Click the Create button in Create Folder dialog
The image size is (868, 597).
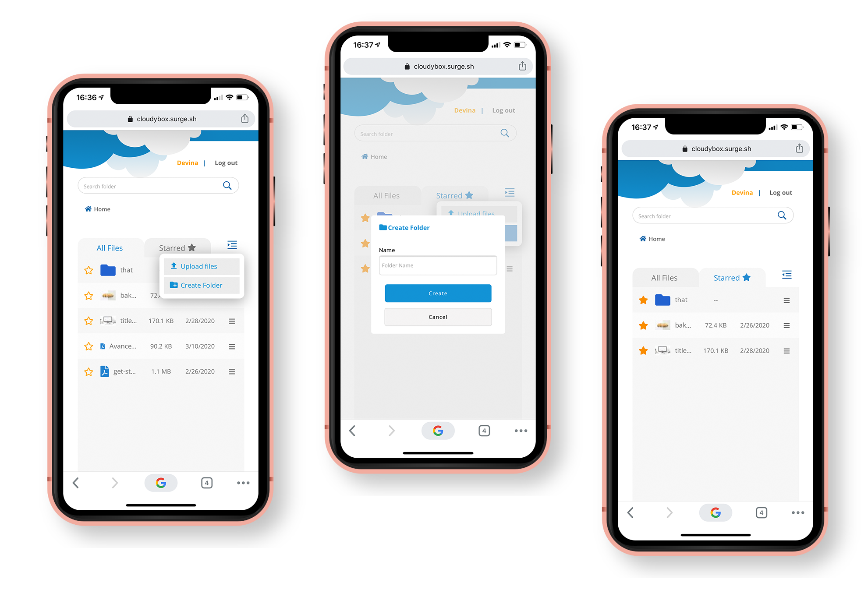coord(437,293)
